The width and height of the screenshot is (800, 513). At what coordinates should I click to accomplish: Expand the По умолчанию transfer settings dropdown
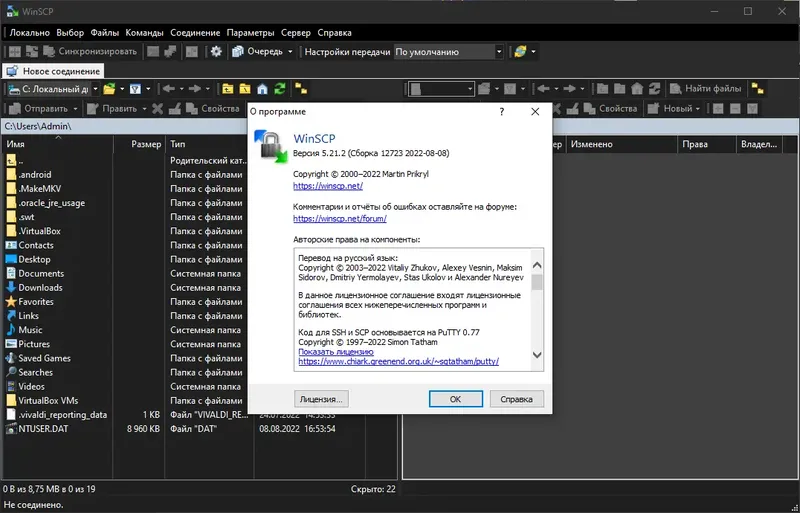499,52
